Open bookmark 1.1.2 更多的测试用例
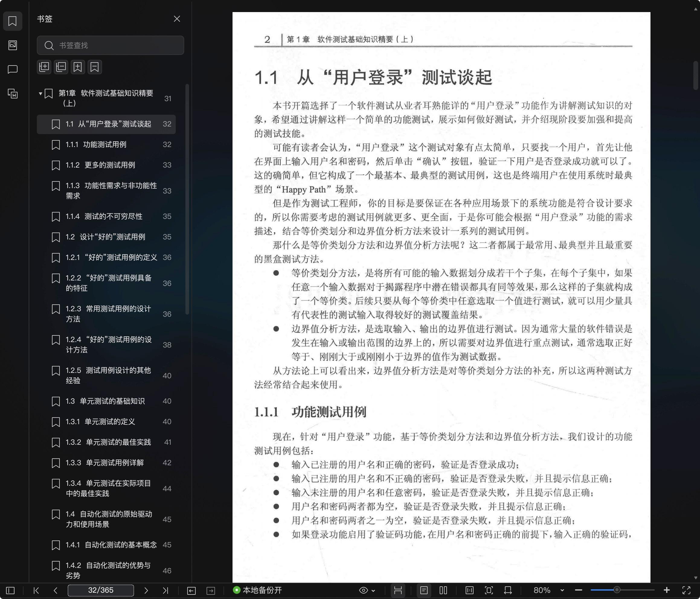The image size is (700, 599). pyautogui.click(x=106, y=165)
